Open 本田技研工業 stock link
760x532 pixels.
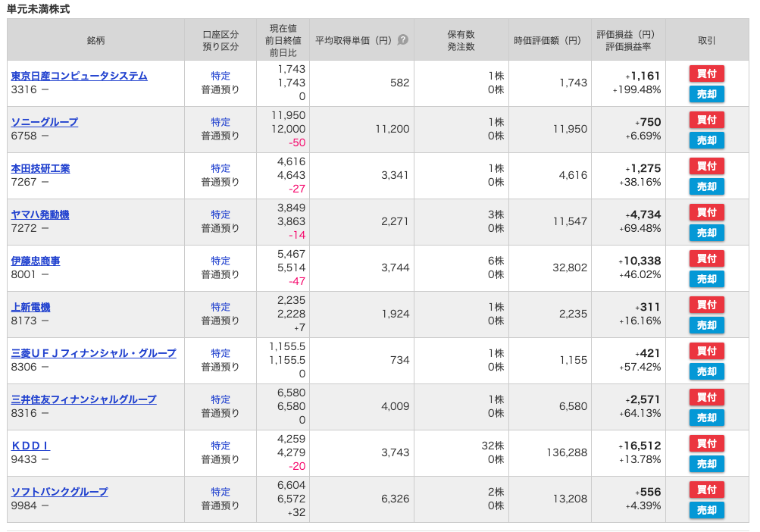pos(40,168)
